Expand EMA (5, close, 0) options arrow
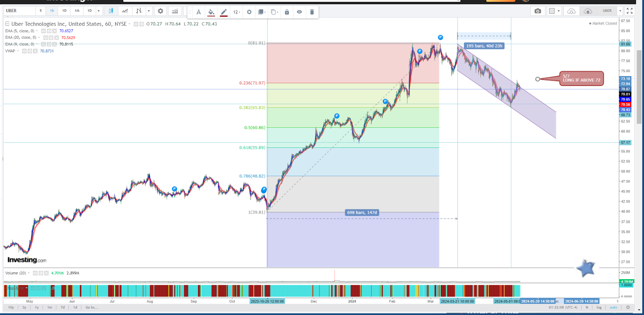 pyautogui.click(x=37, y=31)
